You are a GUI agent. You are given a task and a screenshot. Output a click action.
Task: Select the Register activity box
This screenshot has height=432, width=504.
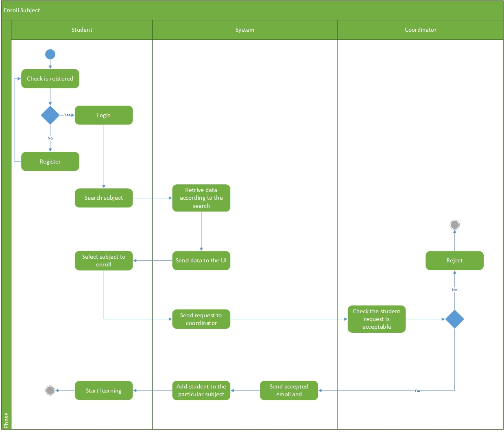50,161
